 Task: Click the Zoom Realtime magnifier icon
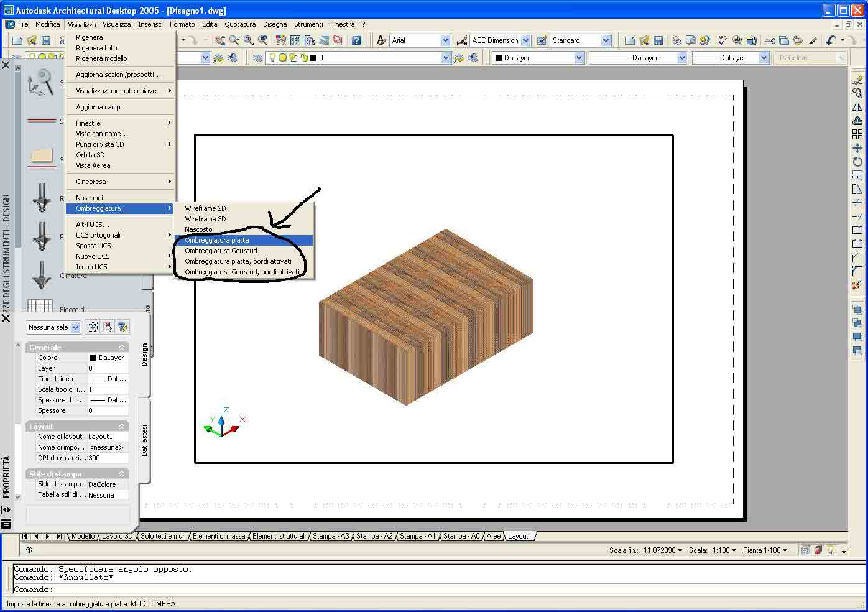(234, 40)
